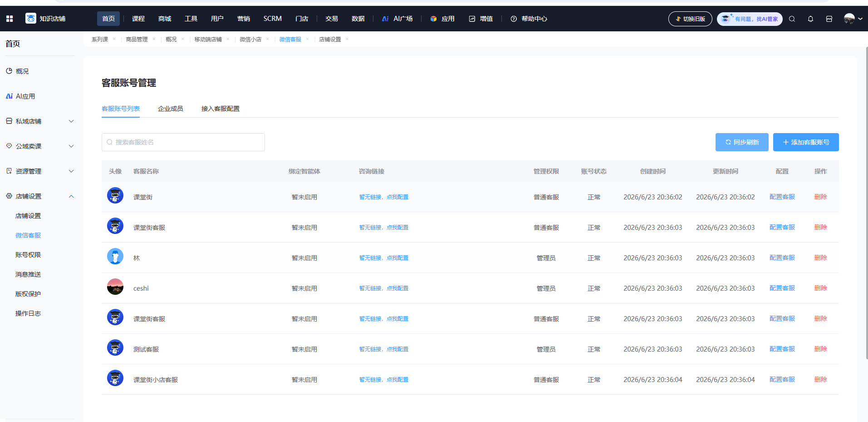Close the 店铺设置 breadcrumb tab
Viewport: 868px width, 422px height.
(347, 39)
